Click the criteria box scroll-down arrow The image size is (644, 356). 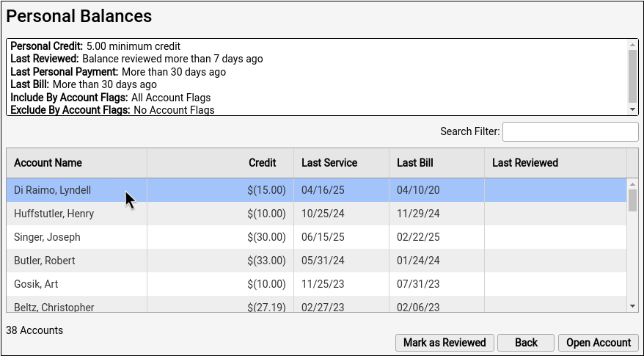tap(632, 109)
